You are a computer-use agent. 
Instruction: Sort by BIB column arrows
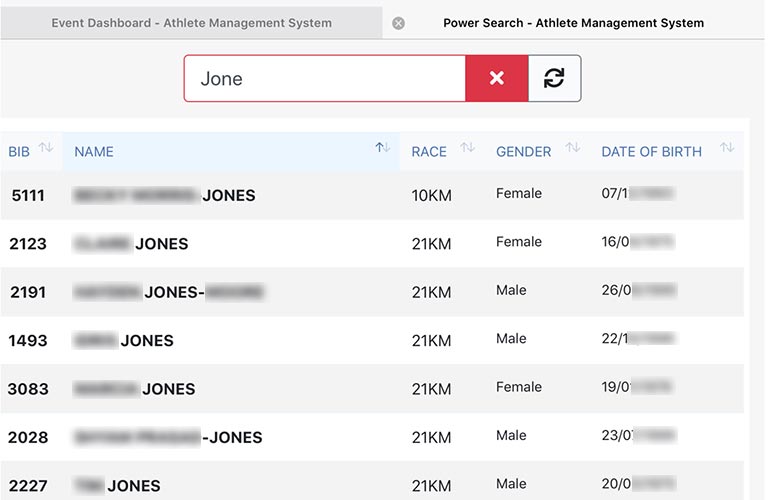[46, 149]
